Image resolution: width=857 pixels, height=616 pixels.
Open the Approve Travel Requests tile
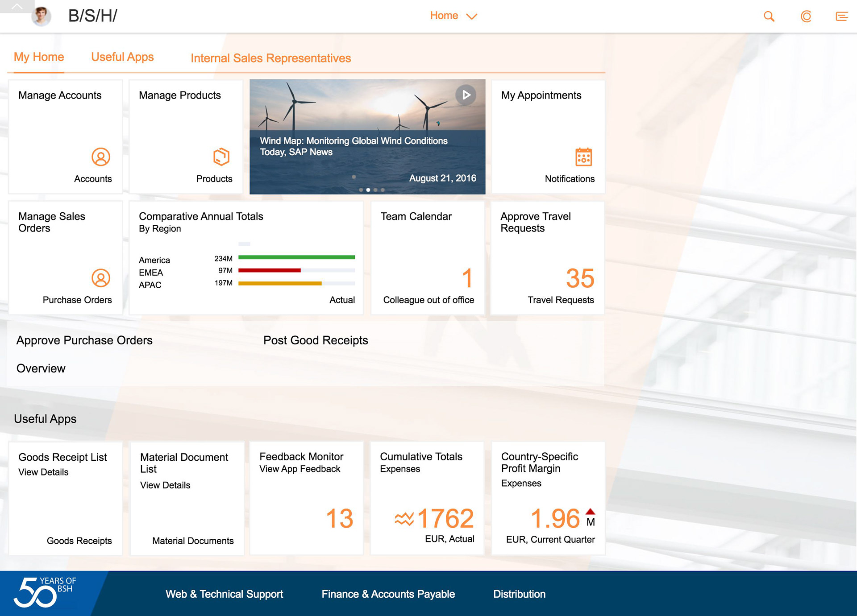(x=548, y=258)
